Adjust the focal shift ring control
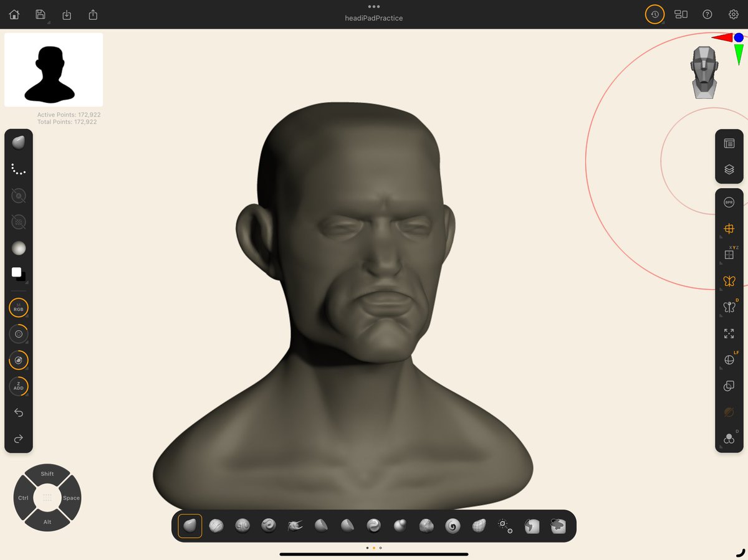The width and height of the screenshot is (748, 560). (19, 360)
